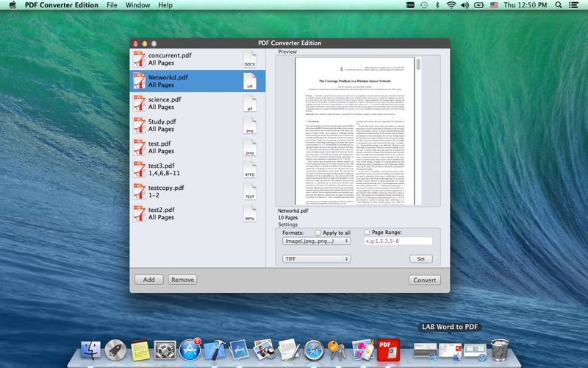This screenshot has height=368, width=588.
Task: Click the PDF file icon beside test3.pdf
Action: (140, 169)
